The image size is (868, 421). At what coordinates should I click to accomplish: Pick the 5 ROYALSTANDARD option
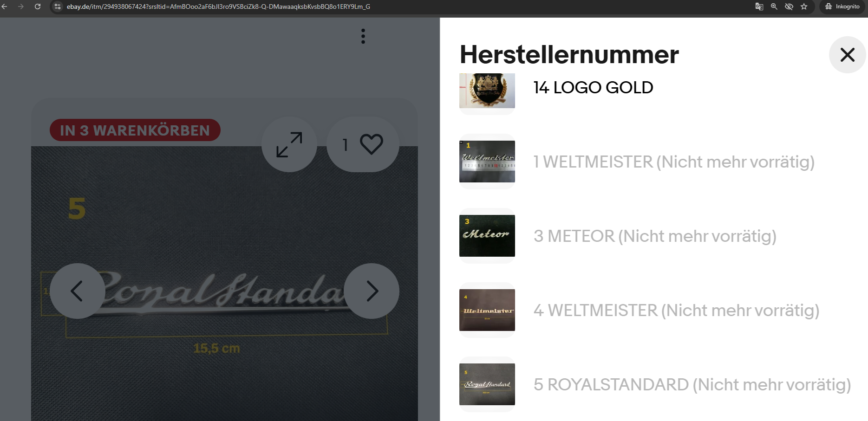tap(692, 384)
